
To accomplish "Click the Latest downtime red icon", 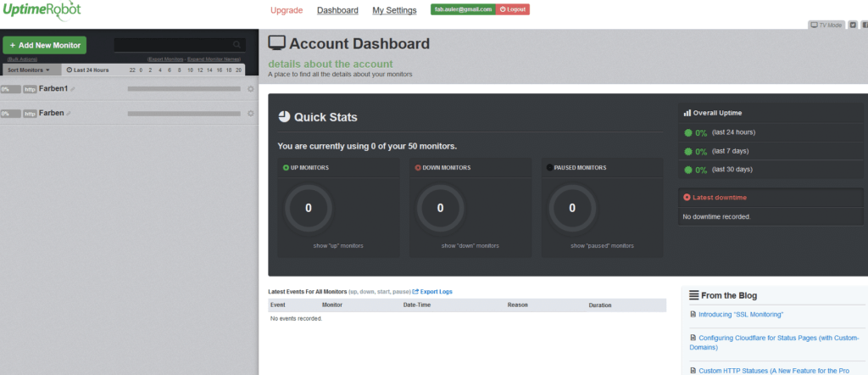I will 687,197.
